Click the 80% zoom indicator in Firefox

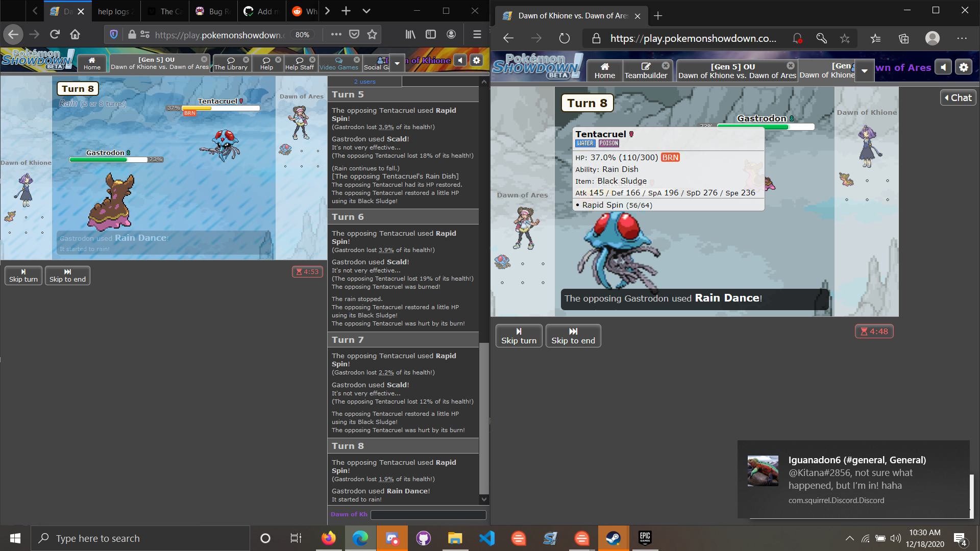[x=302, y=35]
